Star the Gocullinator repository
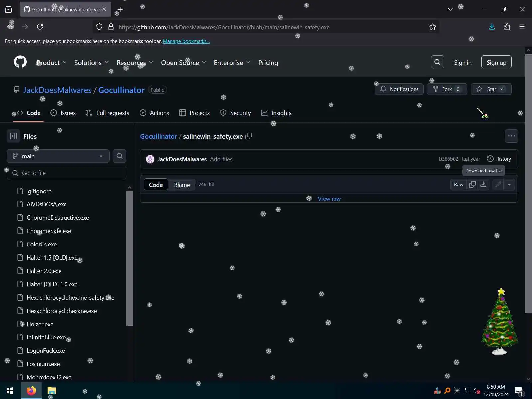 (491, 89)
